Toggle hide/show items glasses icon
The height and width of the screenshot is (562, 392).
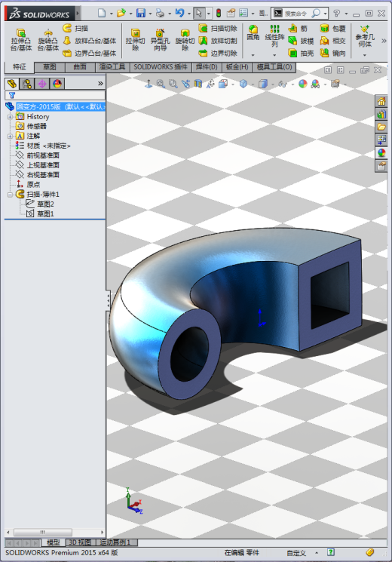coord(283,84)
